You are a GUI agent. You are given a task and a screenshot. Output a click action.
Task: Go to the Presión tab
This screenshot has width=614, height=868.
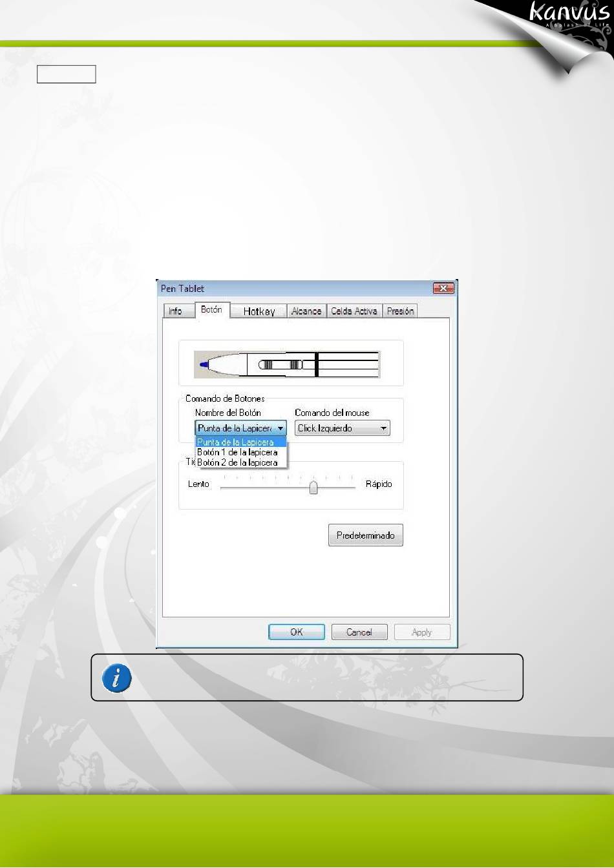400,311
